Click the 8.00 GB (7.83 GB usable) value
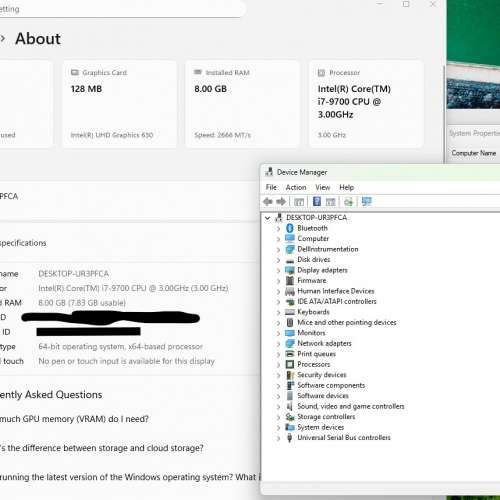The width and height of the screenshot is (500, 500). click(82, 303)
